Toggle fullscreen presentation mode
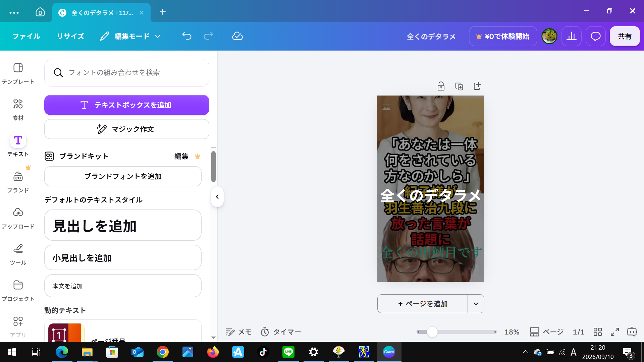644x362 pixels. tap(615, 332)
